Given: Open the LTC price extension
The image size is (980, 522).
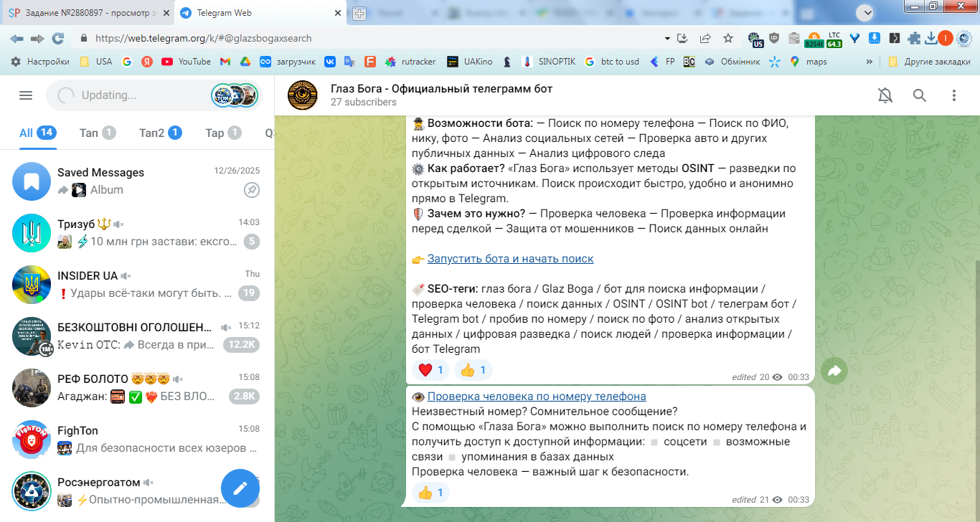Looking at the screenshot, I should pos(834,39).
